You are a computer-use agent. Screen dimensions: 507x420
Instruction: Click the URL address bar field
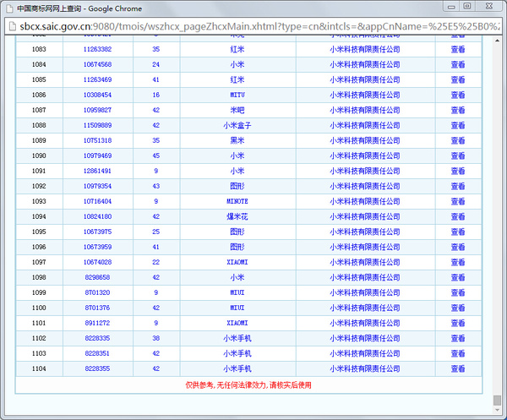click(253, 26)
